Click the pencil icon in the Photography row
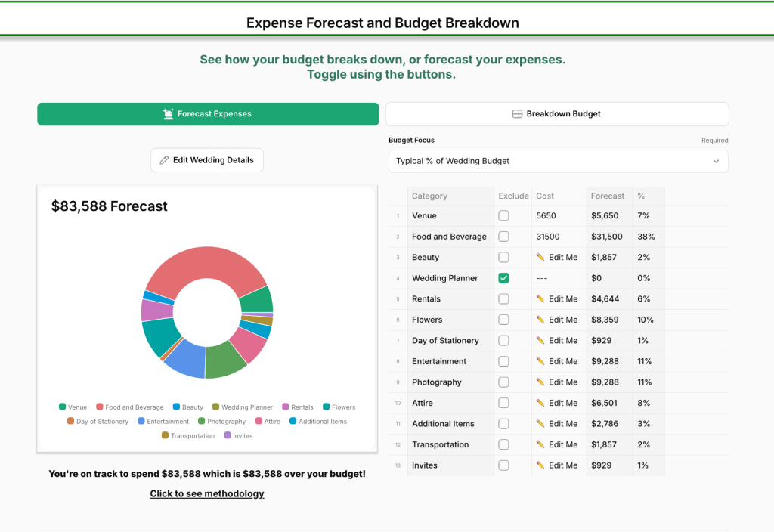Screen dimensions: 774x532 [x=540, y=382]
